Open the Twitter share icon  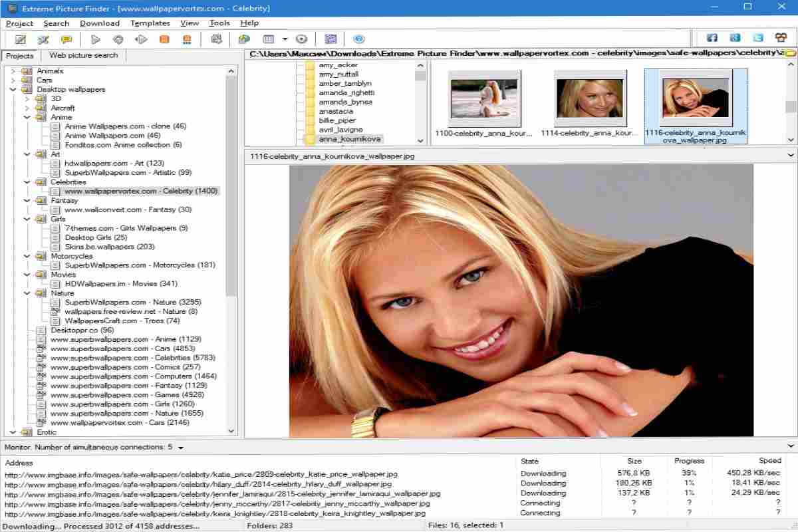pos(757,38)
